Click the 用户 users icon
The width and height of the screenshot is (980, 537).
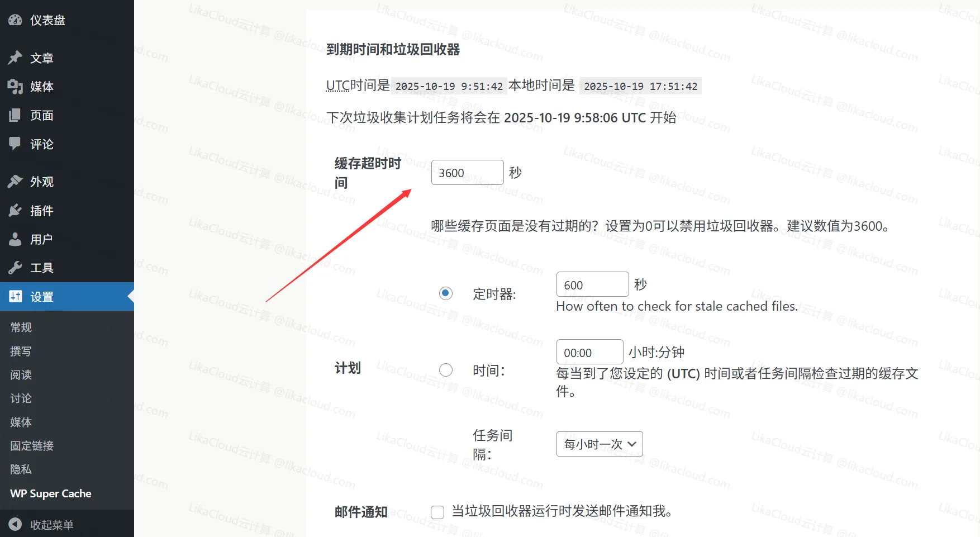click(15, 239)
